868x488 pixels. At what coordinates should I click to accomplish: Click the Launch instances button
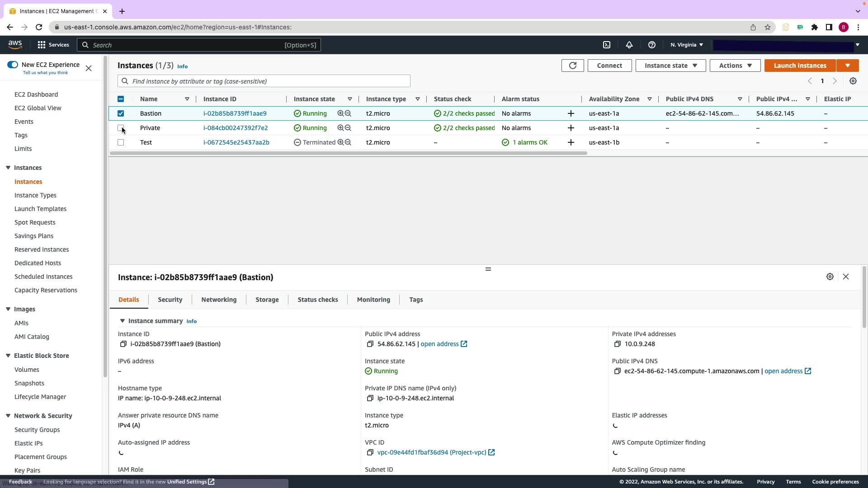(x=799, y=66)
